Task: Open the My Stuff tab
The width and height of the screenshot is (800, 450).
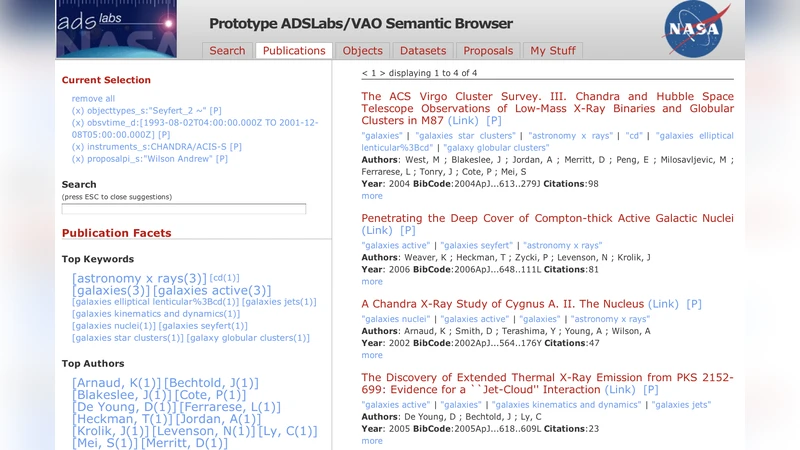Action: (553, 51)
